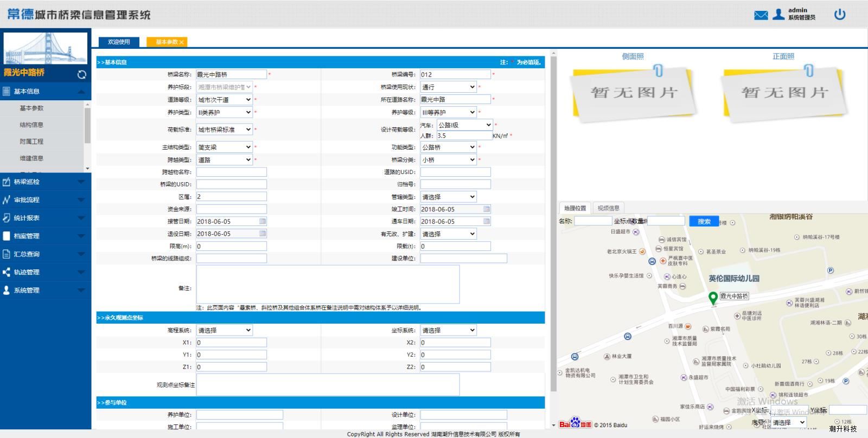Click into the 桥梁名称 field
This screenshot has height=438, width=868.
point(232,74)
